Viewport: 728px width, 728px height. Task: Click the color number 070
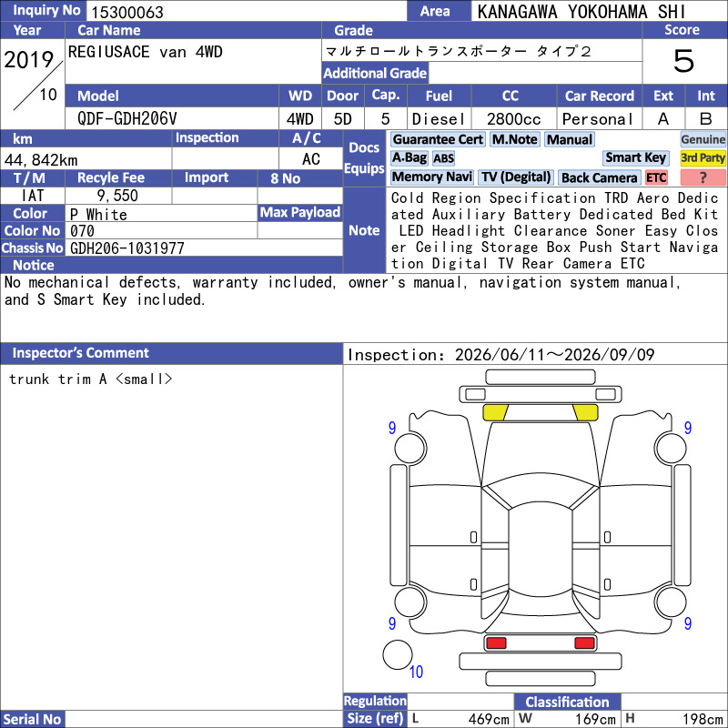(82, 231)
